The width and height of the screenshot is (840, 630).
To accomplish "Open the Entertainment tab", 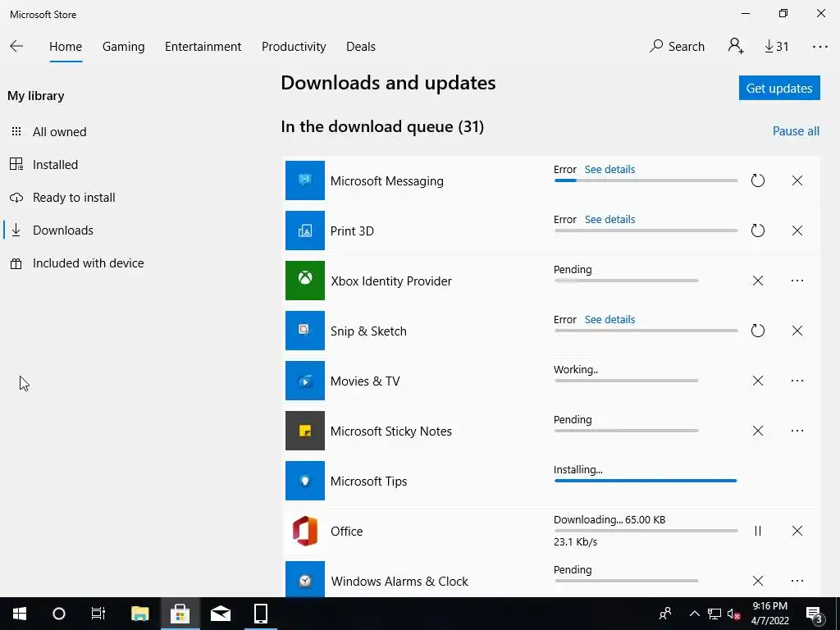I will 203,47.
